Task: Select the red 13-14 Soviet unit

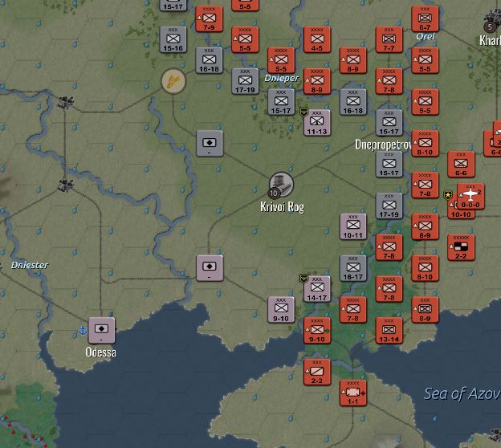Action: pyautogui.click(x=389, y=331)
